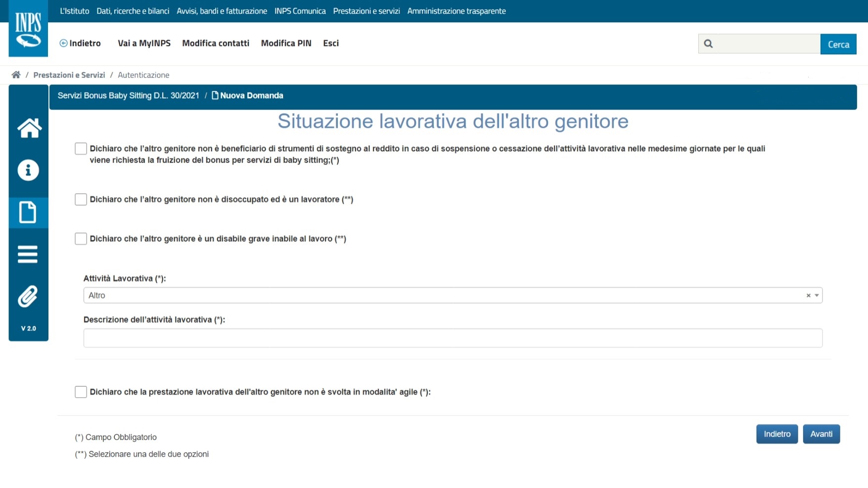Open the top Prestazioni e servizi menu
This screenshot has height=488, width=868.
coord(366,11)
